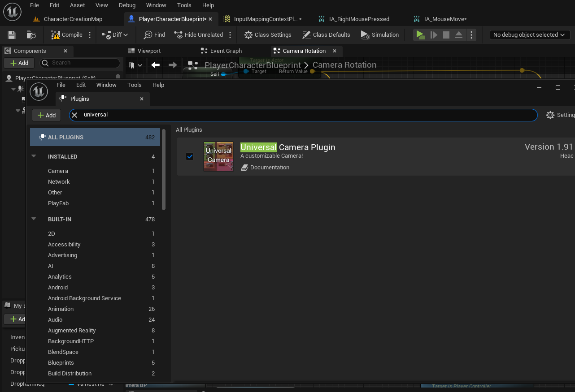Open the main editor File menu
The image size is (575, 392).
(35, 5)
